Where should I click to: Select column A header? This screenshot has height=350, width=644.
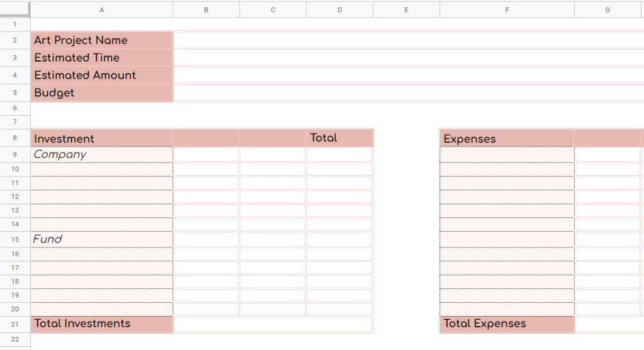click(102, 9)
